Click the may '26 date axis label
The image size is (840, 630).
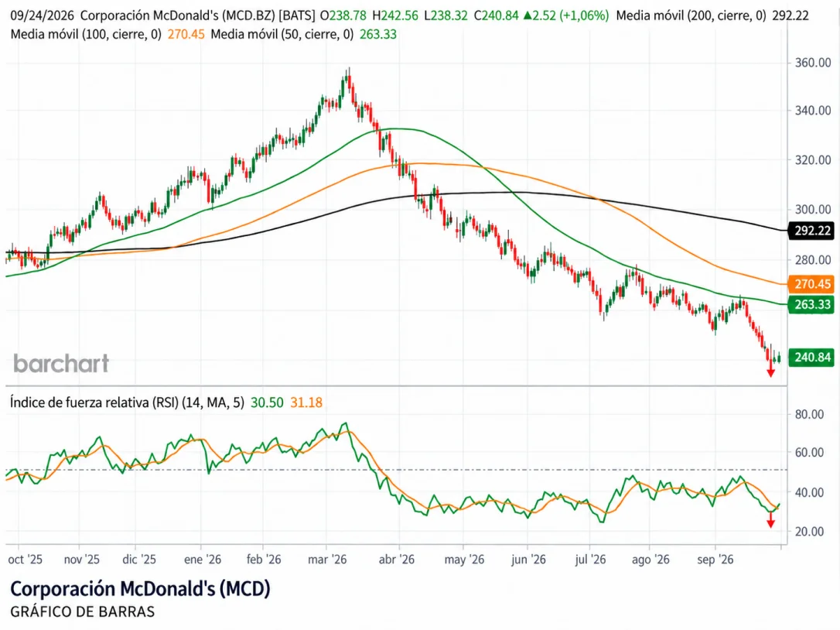[x=464, y=560]
